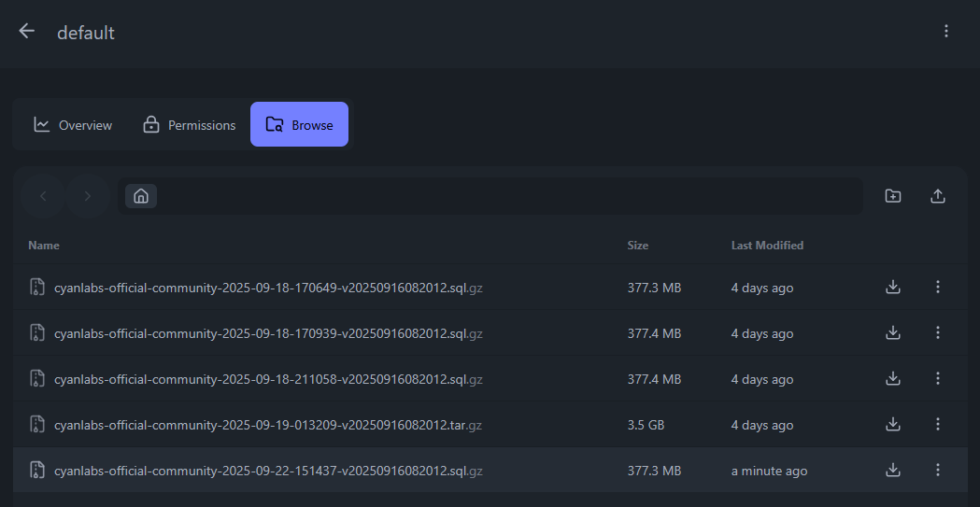Image resolution: width=980 pixels, height=507 pixels.
Task: Navigate to previous folder with left chevron
Action: 43,196
